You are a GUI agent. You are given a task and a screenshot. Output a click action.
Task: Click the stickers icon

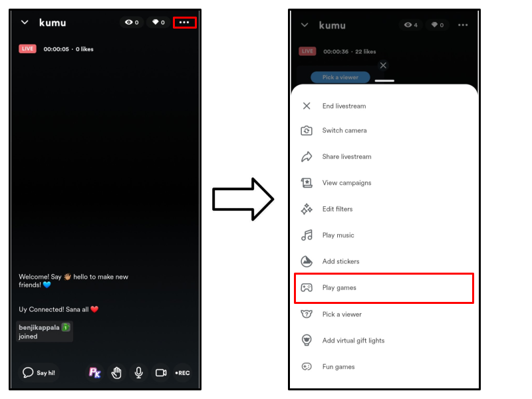(x=307, y=261)
